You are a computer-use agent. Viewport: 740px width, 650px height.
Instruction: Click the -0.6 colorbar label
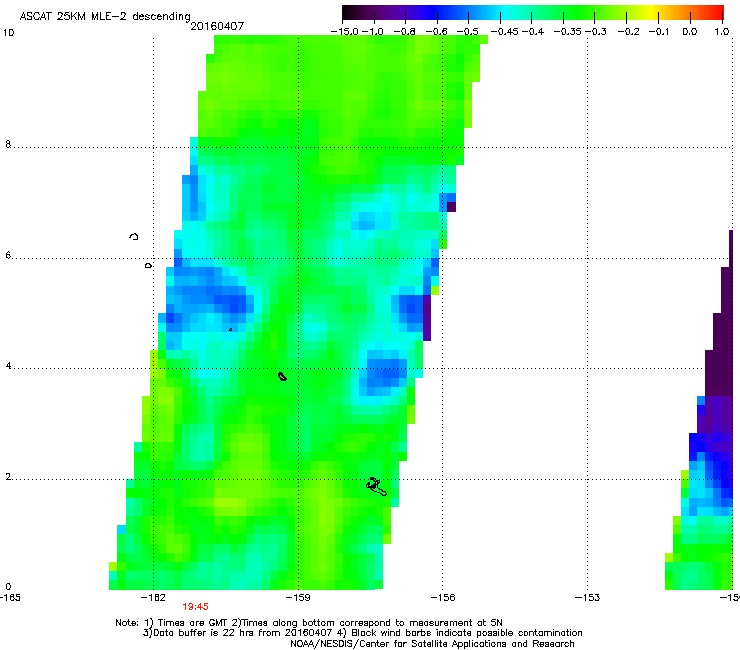pyautogui.click(x=437, y=32)
